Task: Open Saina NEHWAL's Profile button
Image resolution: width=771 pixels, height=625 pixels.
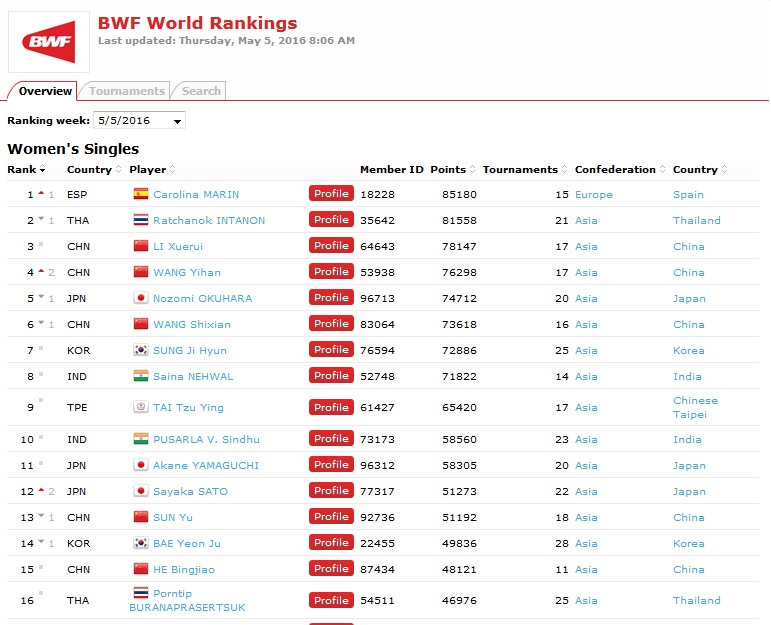Action: (331, 376)
